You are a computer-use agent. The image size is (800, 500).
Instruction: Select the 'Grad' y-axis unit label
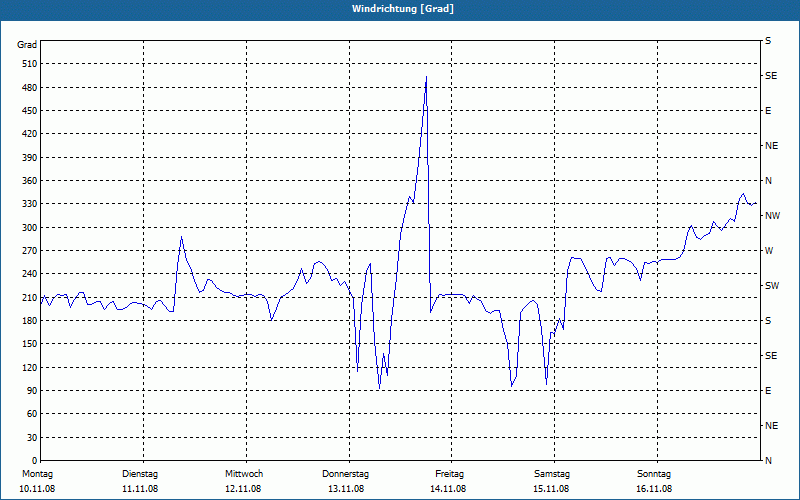tap(27, 45)
